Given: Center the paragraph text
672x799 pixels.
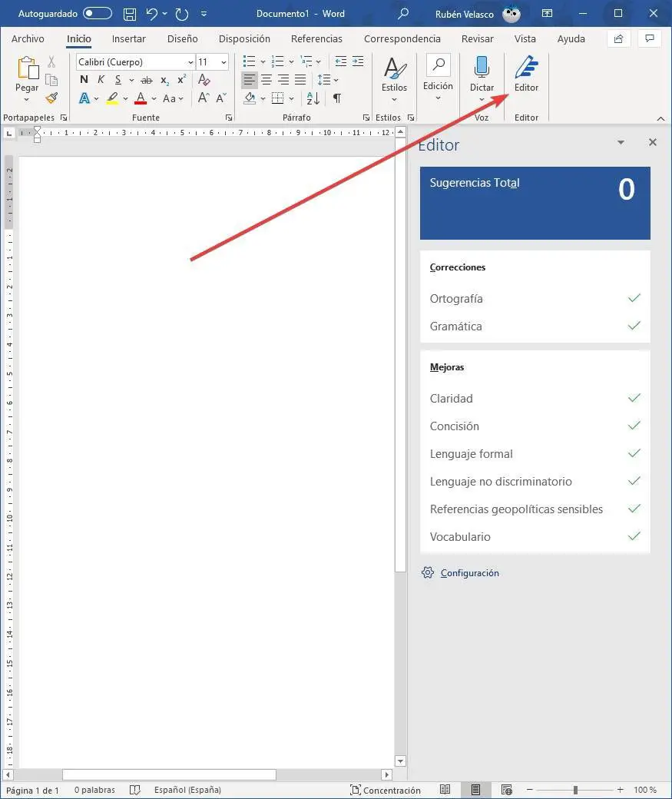Looking at the screenshot, I should coord(266,80).
